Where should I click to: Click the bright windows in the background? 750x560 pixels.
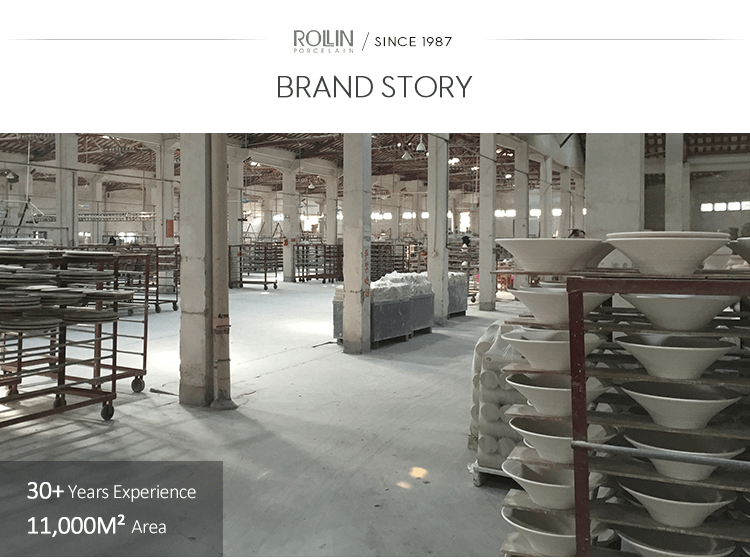click(725, 207)
